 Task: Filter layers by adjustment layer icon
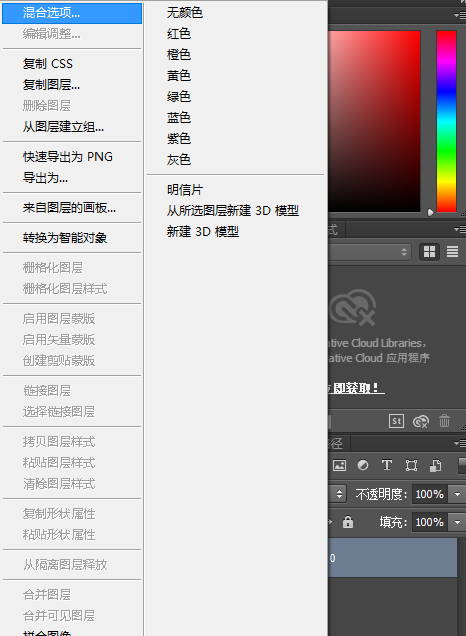tap(363, 465)
